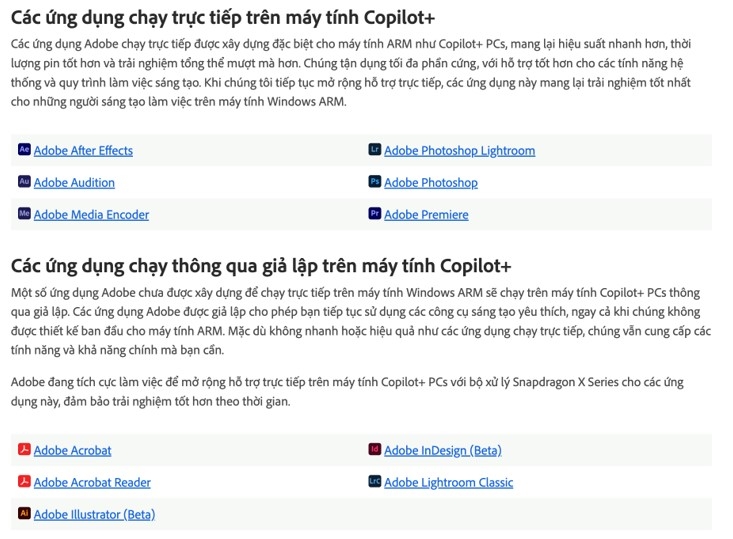The height and width of the screenshot is (539, 733).
Task: Click the Lightroom Classic LrC icon
Action: point(375,481)
